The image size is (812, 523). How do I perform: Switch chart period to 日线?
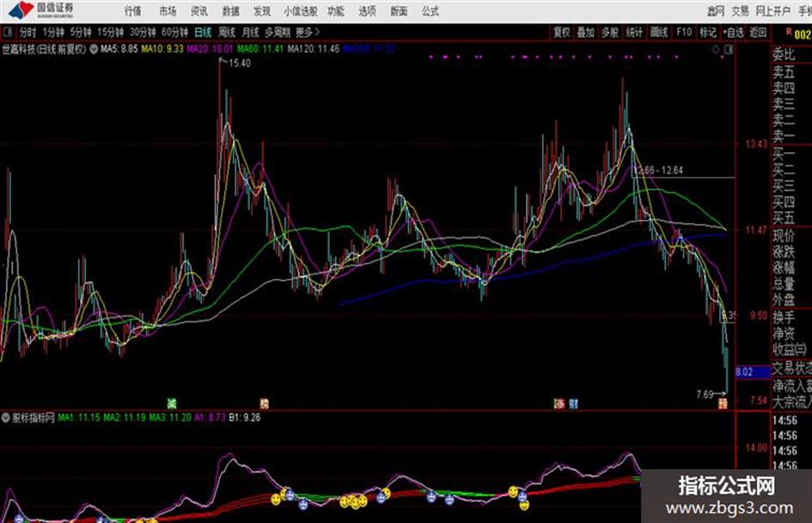pos(203,33)
